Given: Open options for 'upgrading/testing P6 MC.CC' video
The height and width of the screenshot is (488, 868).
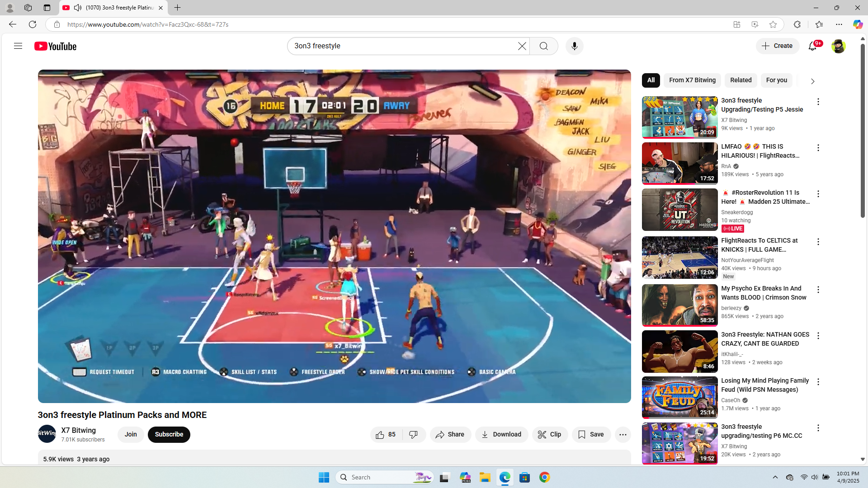Looking at the screenshot, I should [818, 428].
